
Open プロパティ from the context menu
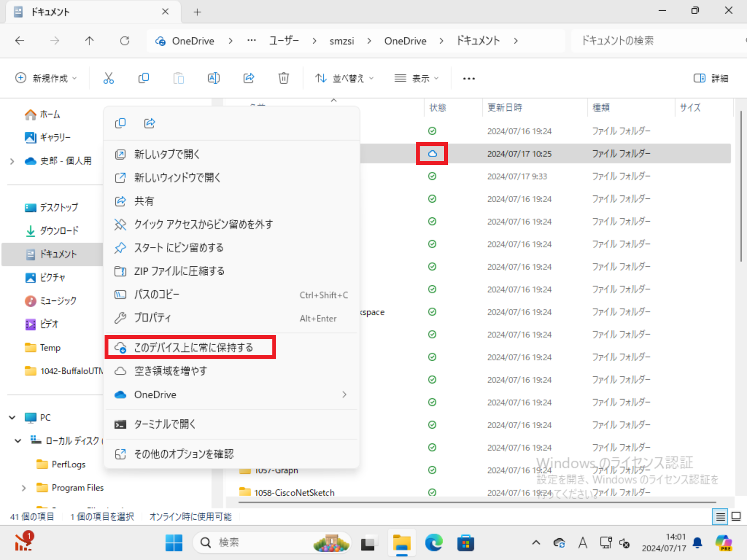coord(231,318)
